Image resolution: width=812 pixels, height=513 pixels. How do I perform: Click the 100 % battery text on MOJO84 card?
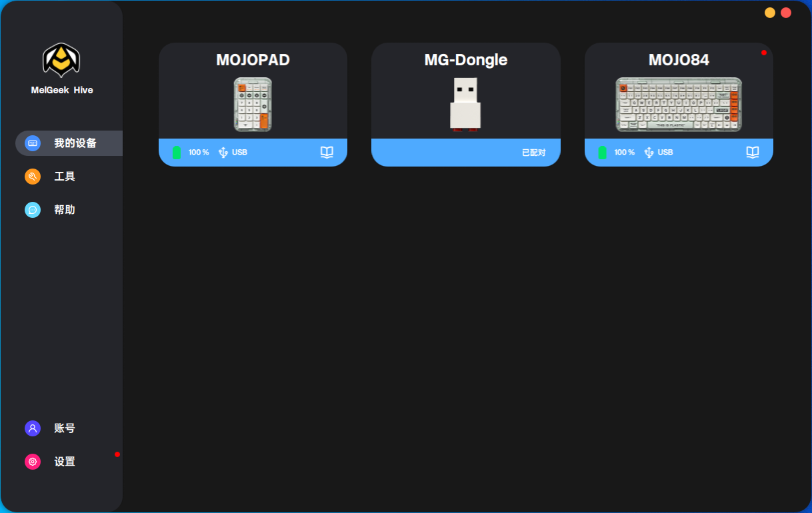tap(624, 153)
